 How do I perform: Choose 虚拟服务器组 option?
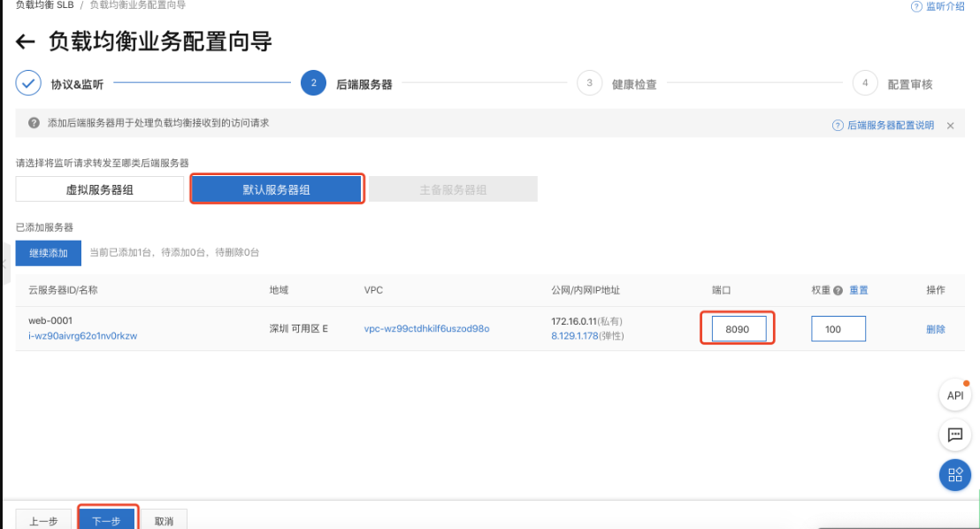[100, 189]
